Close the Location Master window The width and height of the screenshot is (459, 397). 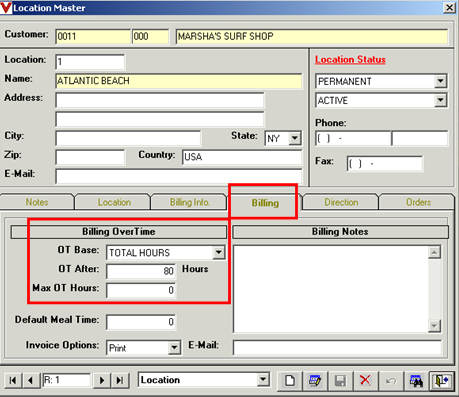[x=449, y=7]
